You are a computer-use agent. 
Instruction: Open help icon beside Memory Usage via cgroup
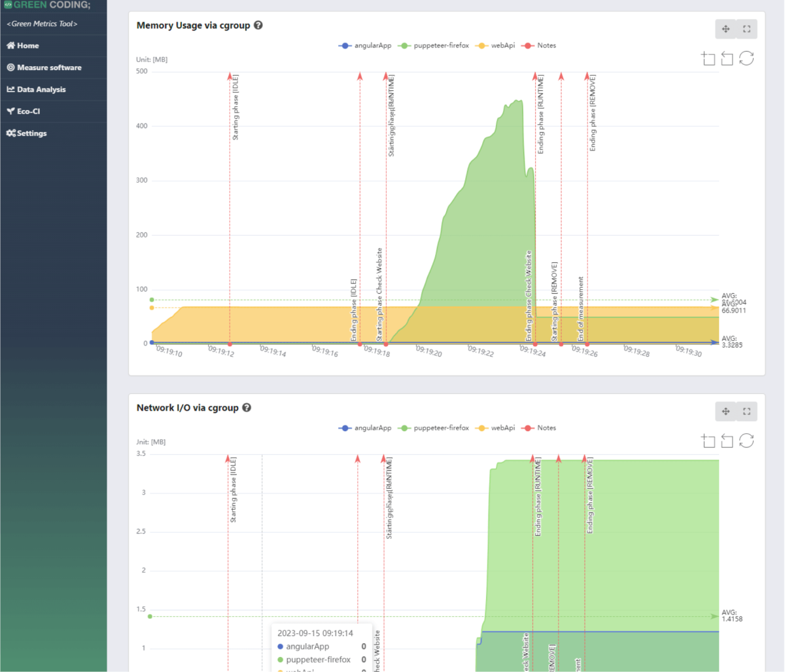[258, 26]
